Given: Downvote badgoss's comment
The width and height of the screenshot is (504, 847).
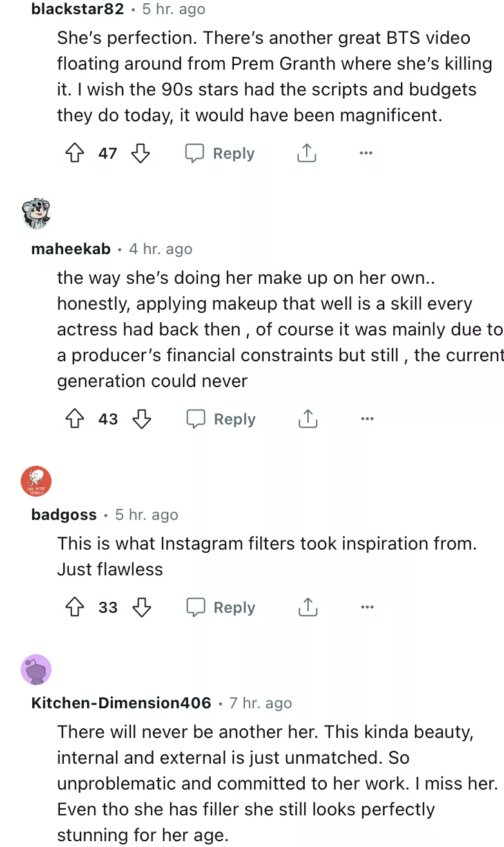Looking at the screenshot, I should click(141, 608).
